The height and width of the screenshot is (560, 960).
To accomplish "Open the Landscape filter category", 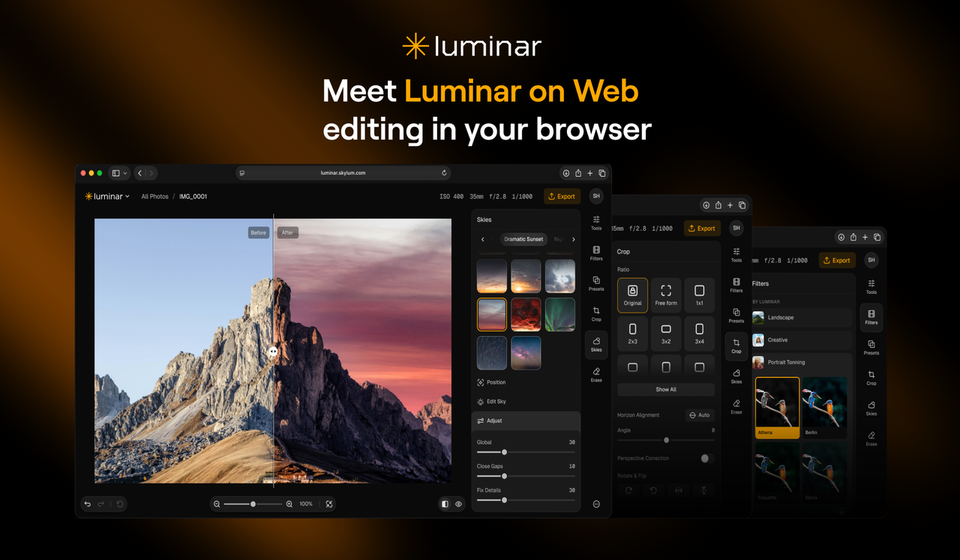I will (802, 317).
